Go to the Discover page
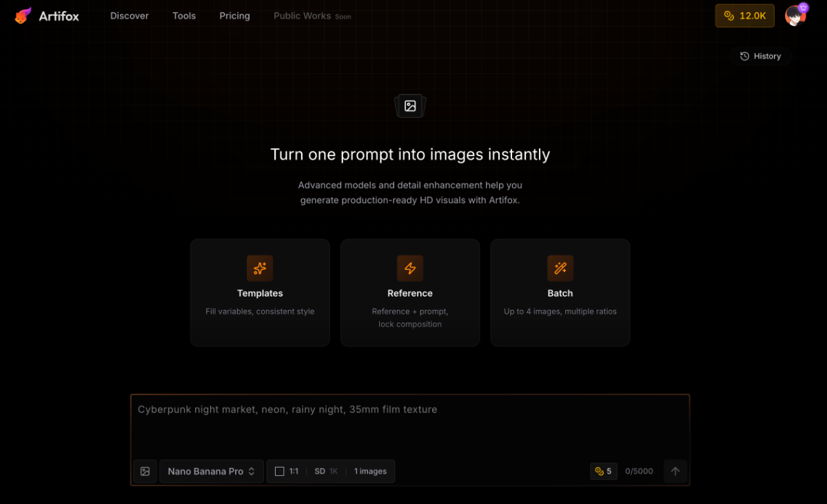 (130, 16)
